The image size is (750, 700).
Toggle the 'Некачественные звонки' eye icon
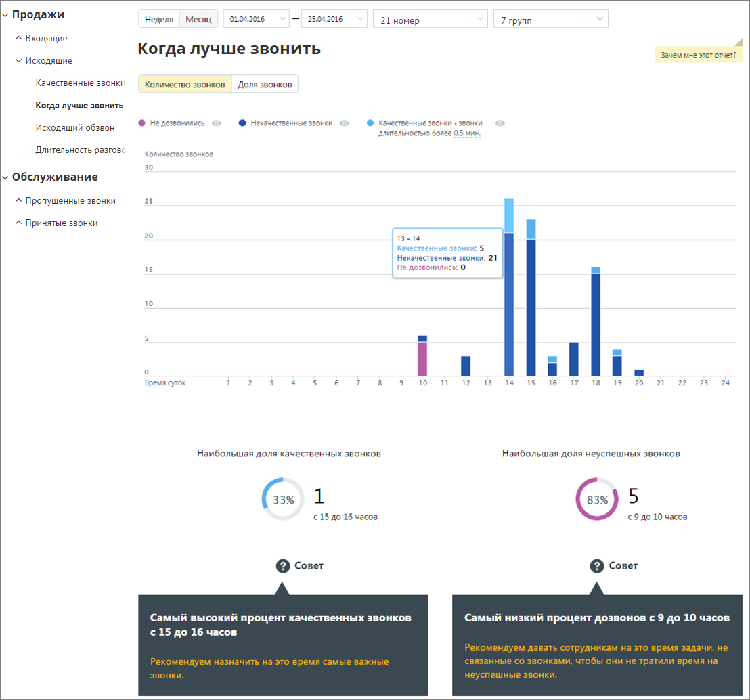pos(344,123)
